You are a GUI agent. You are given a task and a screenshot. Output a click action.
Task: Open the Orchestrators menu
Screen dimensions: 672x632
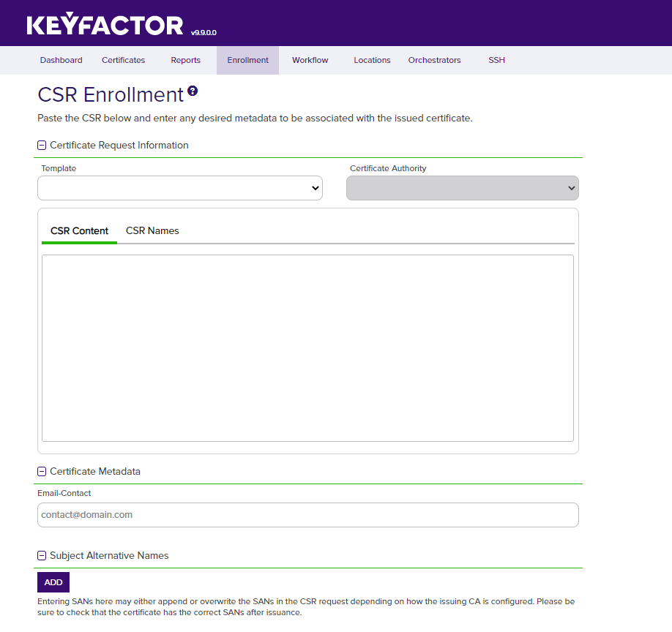click(434, 60)
